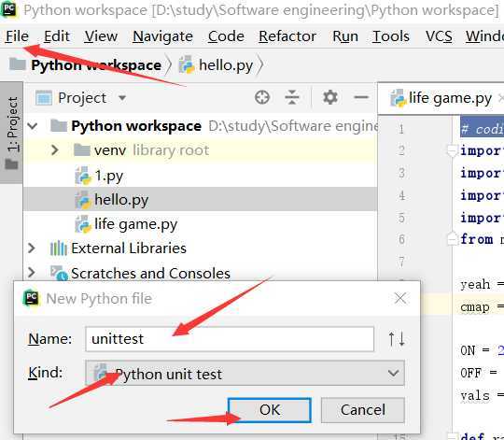The image size is (504, 440).
Task: Expand External Libraries
Action: point(32,248)
